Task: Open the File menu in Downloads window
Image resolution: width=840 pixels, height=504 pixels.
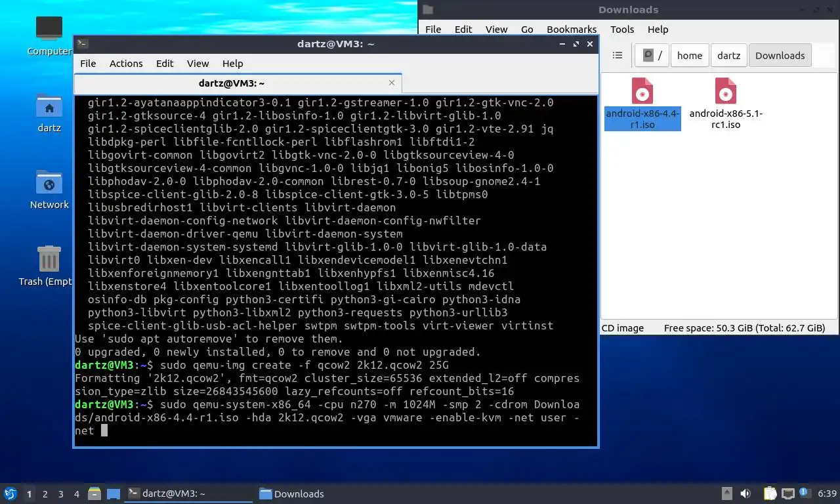Action: click(433, 30)
